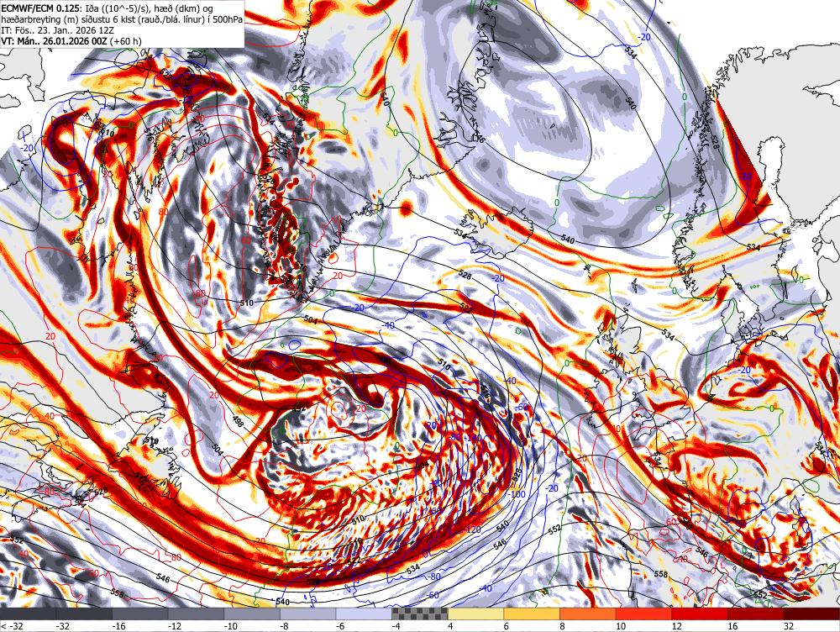Image resolution: width=840 pixels, height=632 pixels.
Task: Click the '-16' legend color swatch
Action: click(139, 614)
